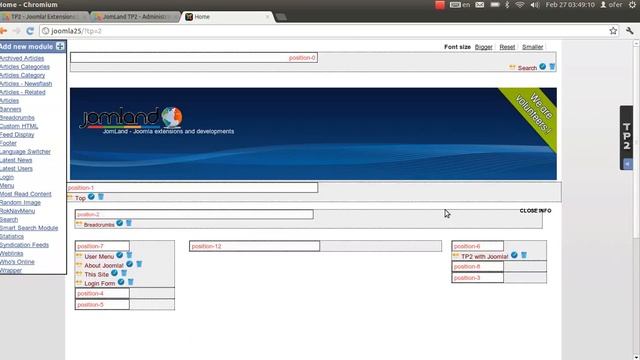640x360 pixels.
Task: Open the en keyboard layout indicator
Action: (460, 5)
